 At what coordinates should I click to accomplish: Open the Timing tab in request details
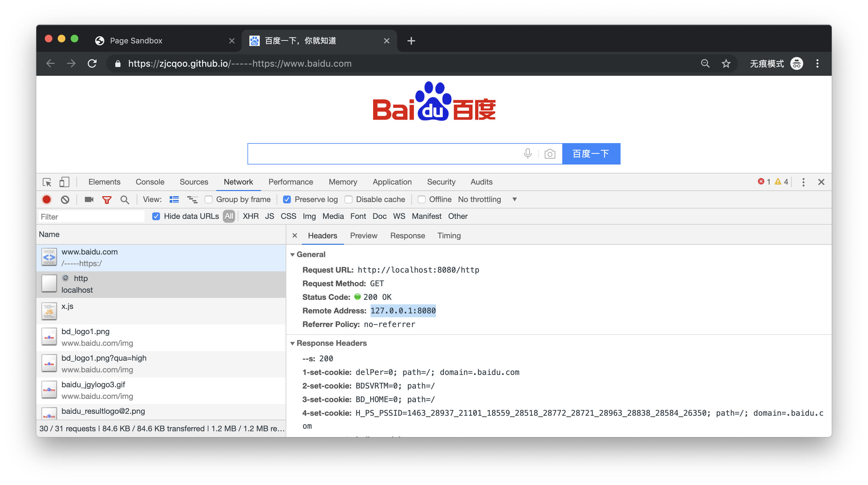pos(449,235)
